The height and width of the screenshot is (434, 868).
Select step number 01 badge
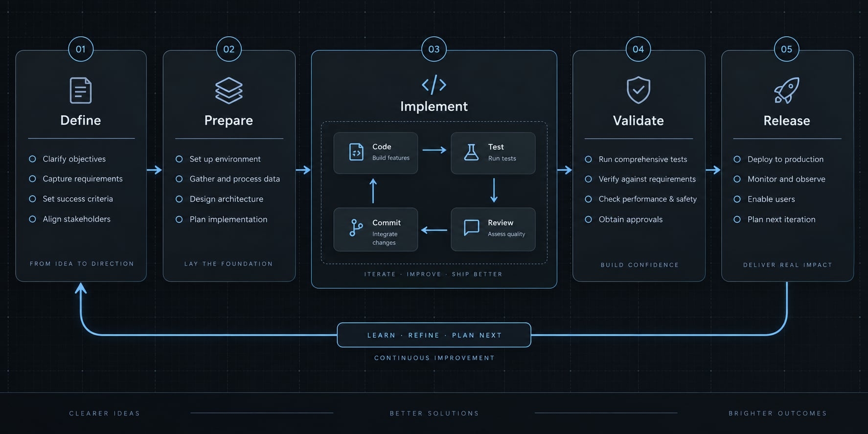81,49
